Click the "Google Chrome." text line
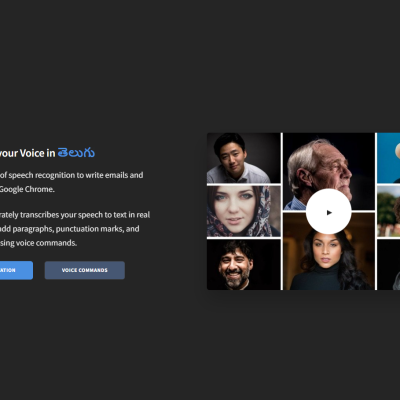This screenshot has width=400, height=400. (x=27, y=189)
